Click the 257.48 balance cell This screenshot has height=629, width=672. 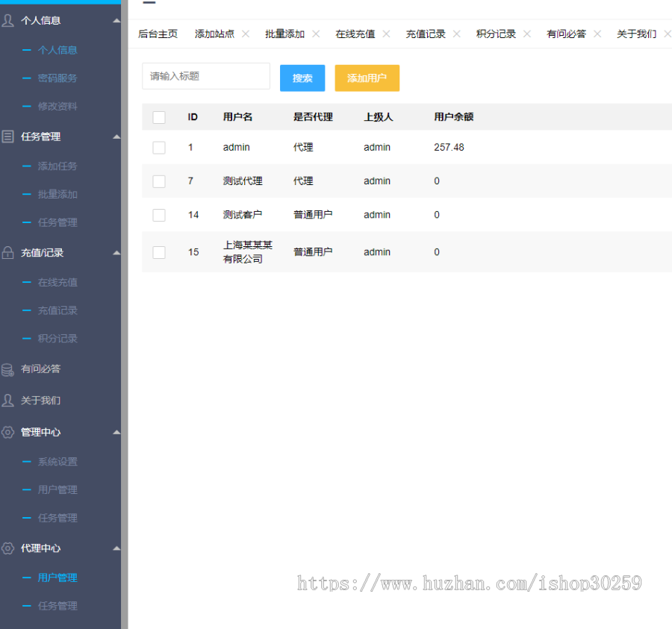pos(449,147)
